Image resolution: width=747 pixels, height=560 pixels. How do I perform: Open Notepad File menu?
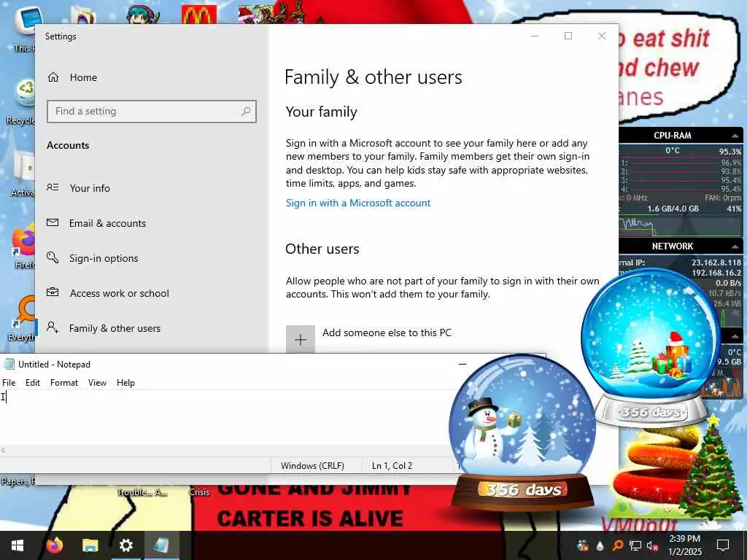pyautogui.click(x=9, y=382)
